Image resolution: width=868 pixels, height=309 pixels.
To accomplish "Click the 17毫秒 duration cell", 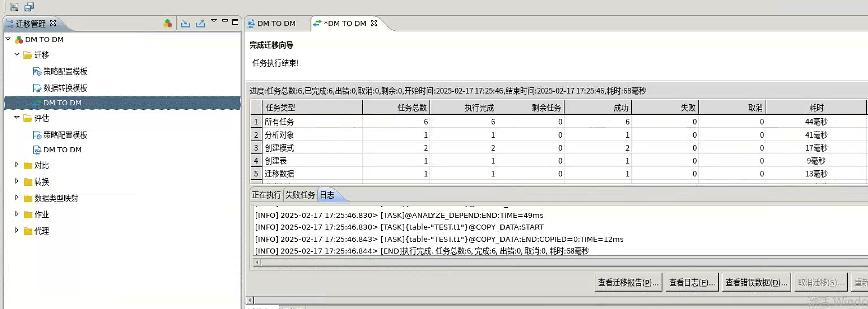I will click(x=816, y=148).
